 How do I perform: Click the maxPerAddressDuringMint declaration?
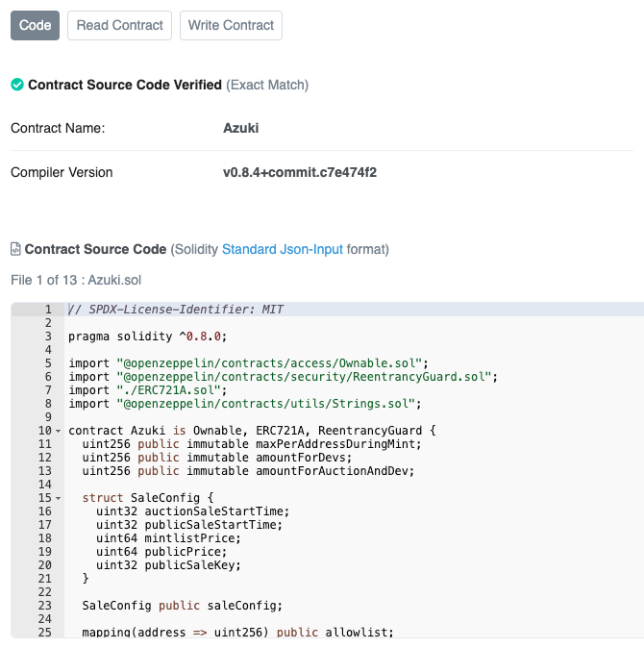252,444
